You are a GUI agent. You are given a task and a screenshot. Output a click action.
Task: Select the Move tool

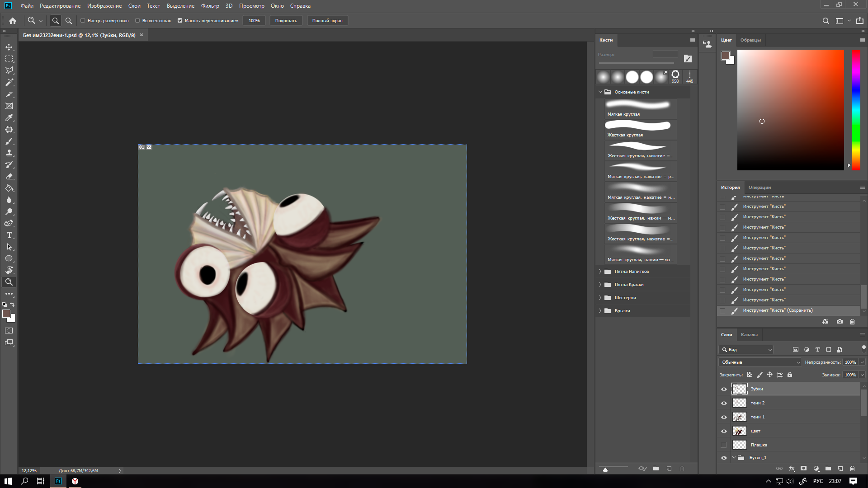(9, 47)
